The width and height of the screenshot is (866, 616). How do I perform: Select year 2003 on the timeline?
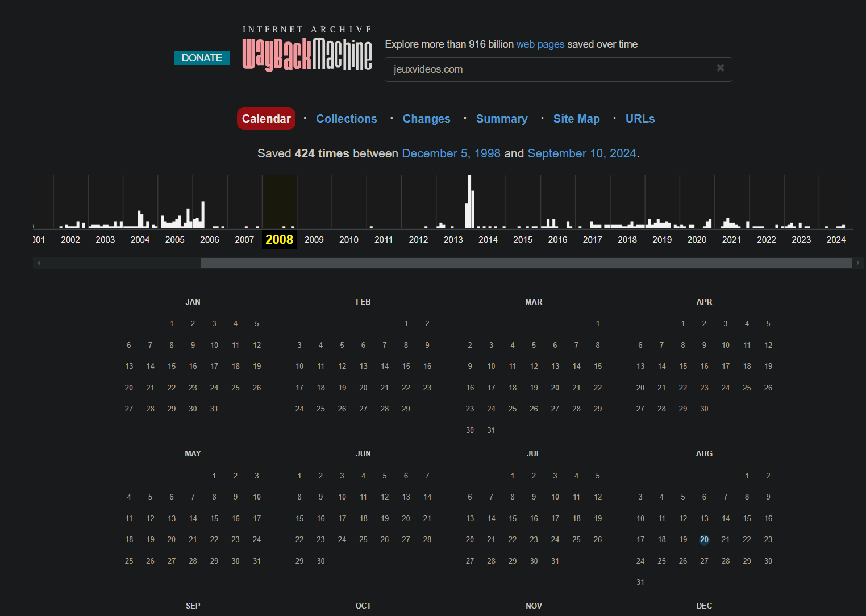click(x=105, y=240)
